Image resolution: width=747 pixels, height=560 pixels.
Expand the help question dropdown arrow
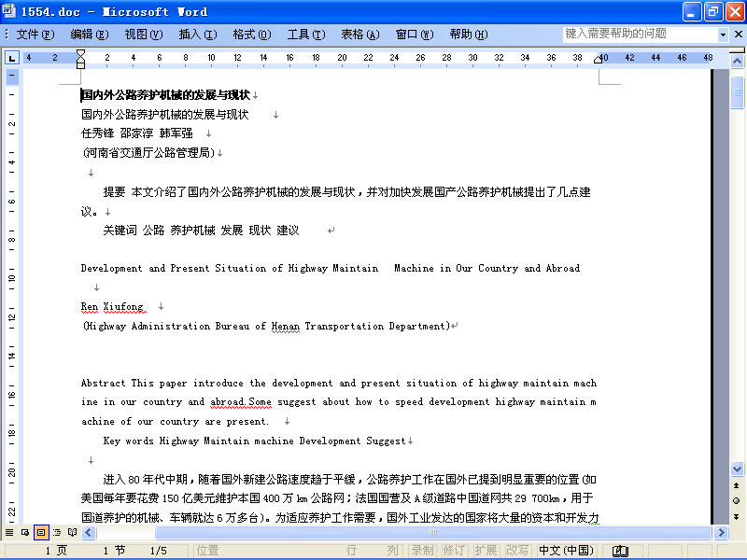pyautogui.click(x=723, y=35)
